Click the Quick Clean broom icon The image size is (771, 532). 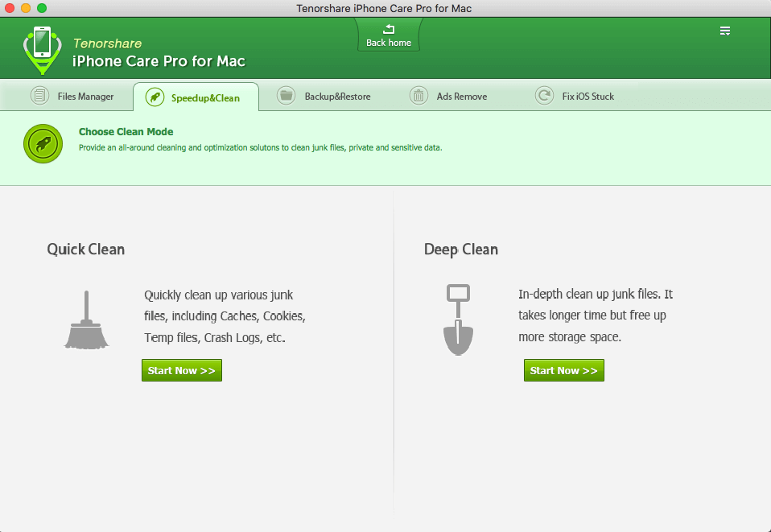tap(87, 320)
